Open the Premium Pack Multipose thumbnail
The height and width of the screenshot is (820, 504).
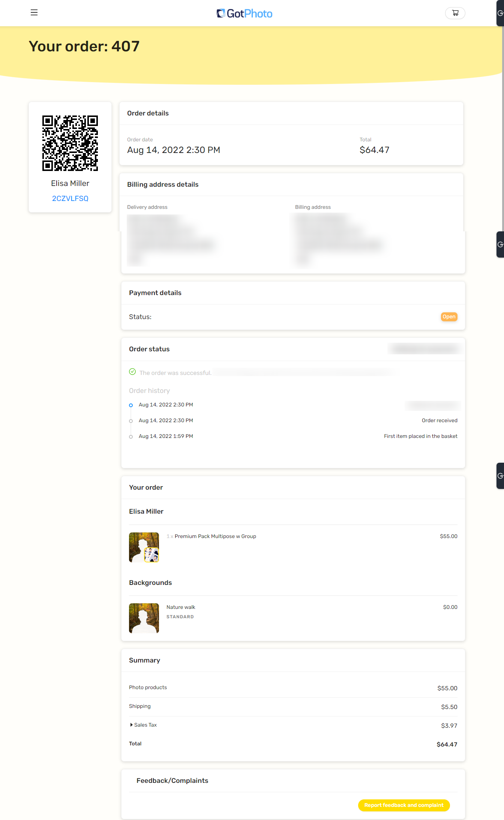tap(144, 547)
